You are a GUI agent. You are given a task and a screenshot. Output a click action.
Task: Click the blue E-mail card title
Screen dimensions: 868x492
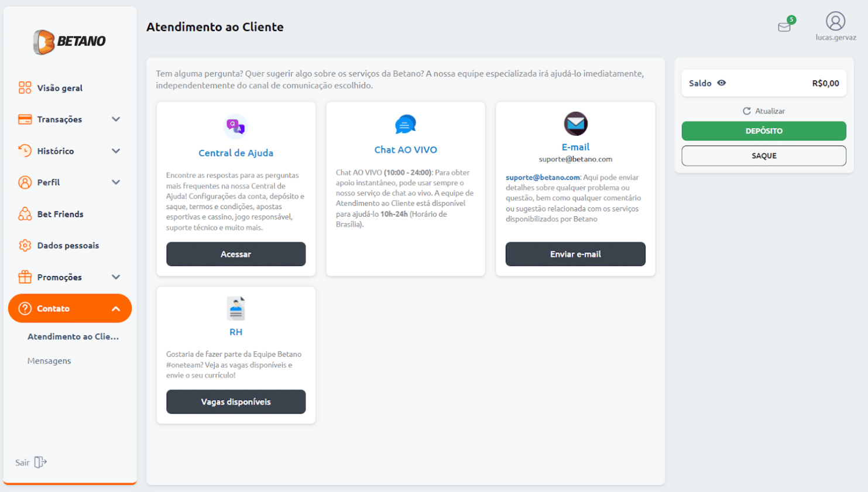point(575,147)
